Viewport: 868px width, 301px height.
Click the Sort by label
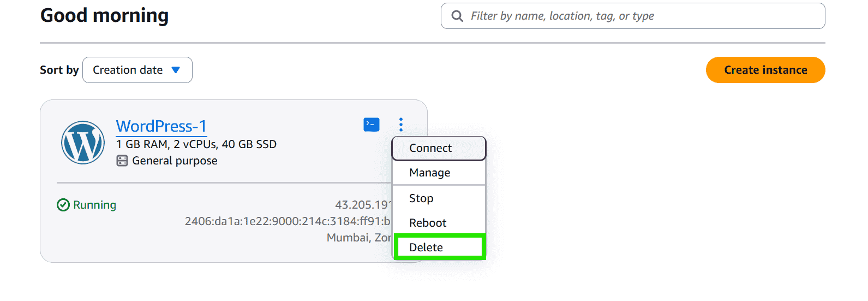coord(59,70)
